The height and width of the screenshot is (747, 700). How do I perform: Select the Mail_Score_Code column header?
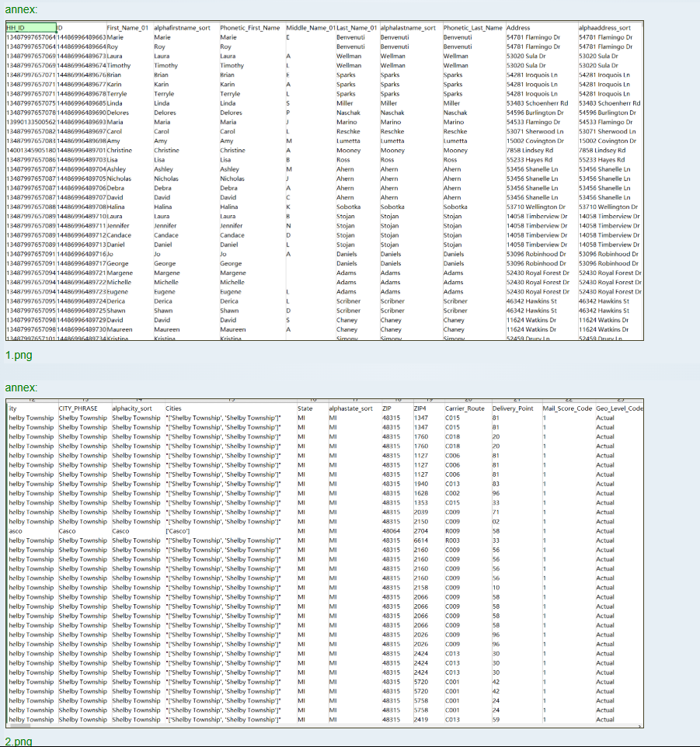coord(567,408)
